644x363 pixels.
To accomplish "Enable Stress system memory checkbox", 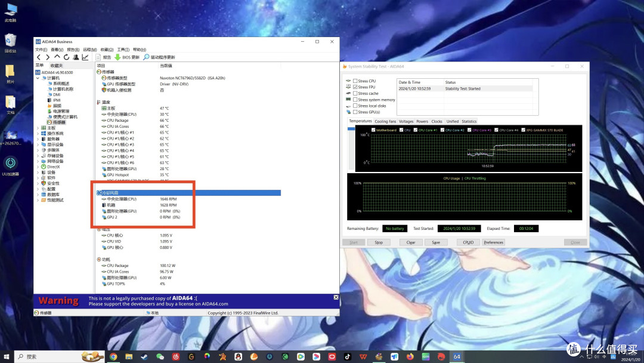I will point(355,100).
